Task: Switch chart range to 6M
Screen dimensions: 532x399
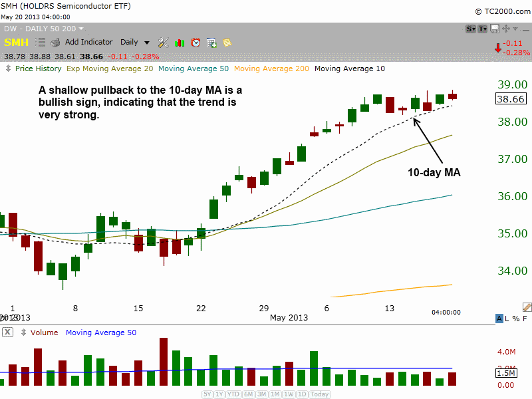Action: pos(249,394)
